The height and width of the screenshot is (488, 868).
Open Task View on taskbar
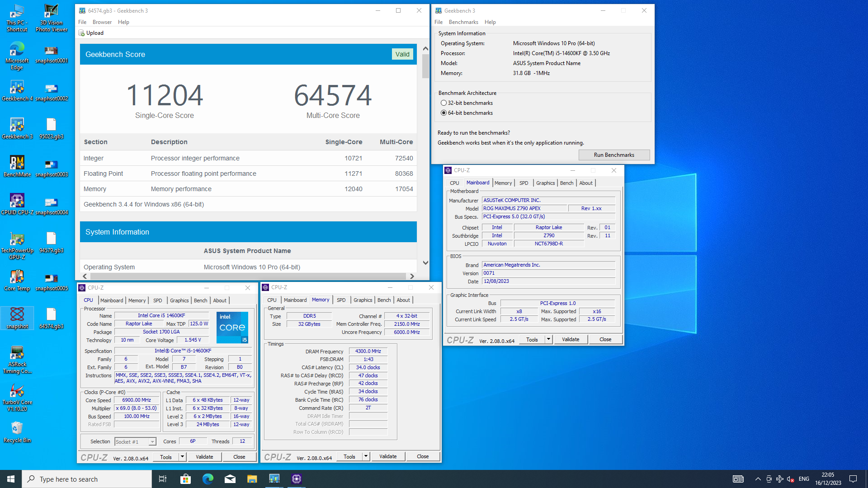click(163, 479)
